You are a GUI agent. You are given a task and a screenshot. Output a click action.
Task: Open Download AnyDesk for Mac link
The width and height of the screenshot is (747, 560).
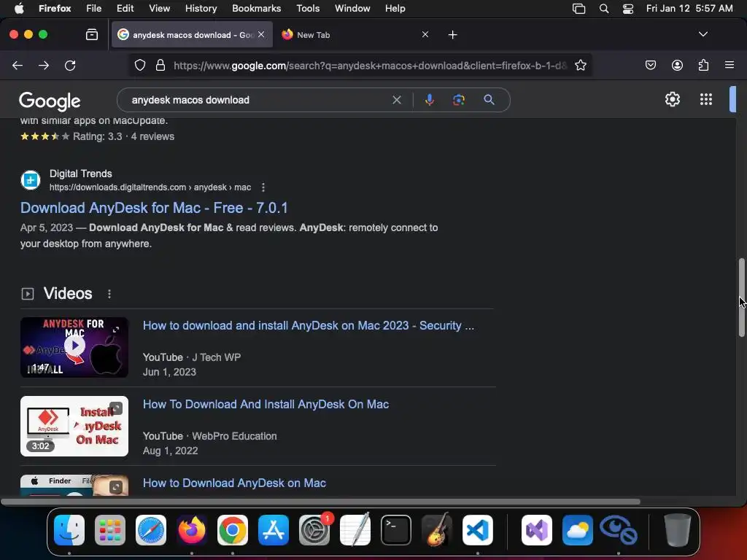click(154, 208)
